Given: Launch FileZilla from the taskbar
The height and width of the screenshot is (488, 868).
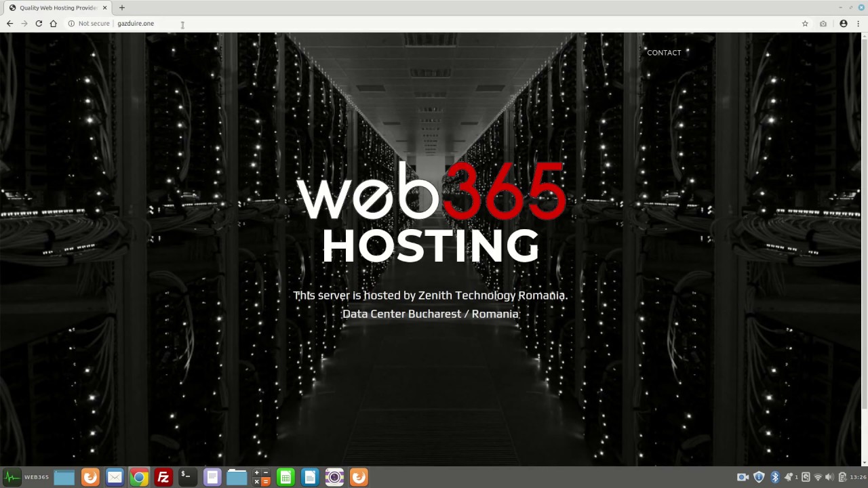Looking at the screenshot, I should tap(163, 477).
